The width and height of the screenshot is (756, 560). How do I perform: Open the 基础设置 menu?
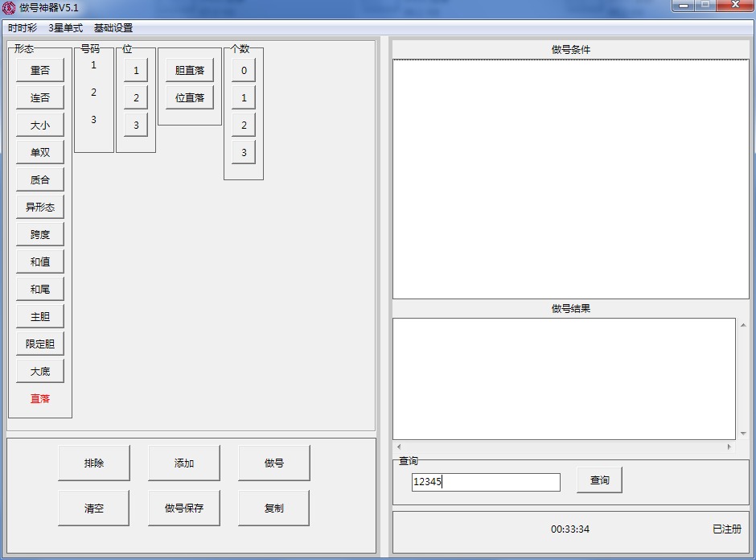pos(113,28)
